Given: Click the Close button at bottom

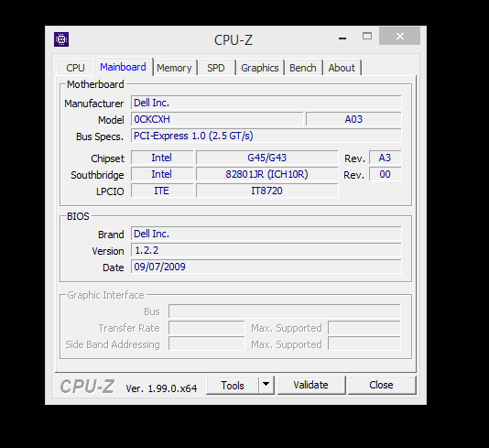Looking at the screenshot, I should pyautogui.click(x=382, y=385).
